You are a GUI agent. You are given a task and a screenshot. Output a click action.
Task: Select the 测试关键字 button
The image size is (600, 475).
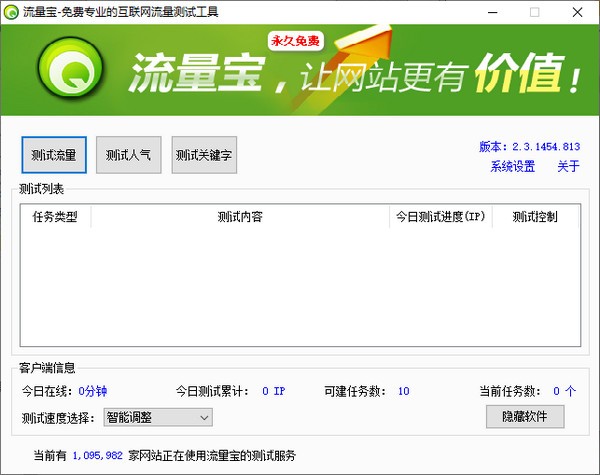click(204, 155)
